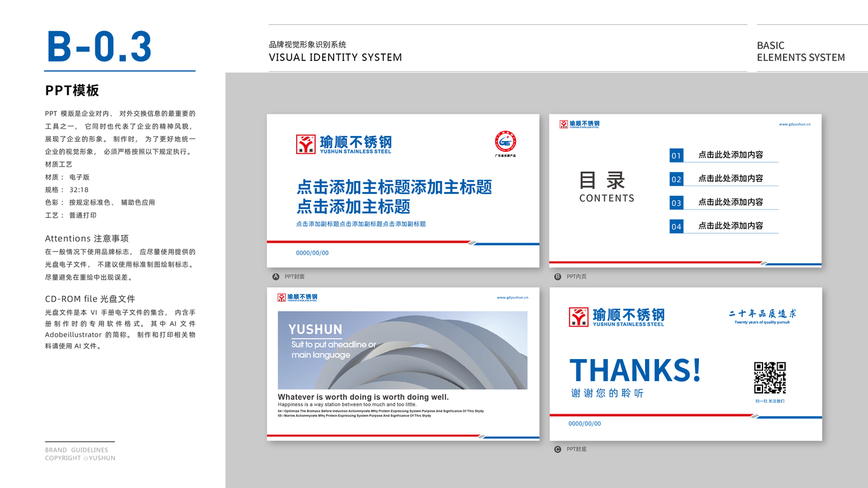Click 谢谢您的聆听 text

(607, 393)
